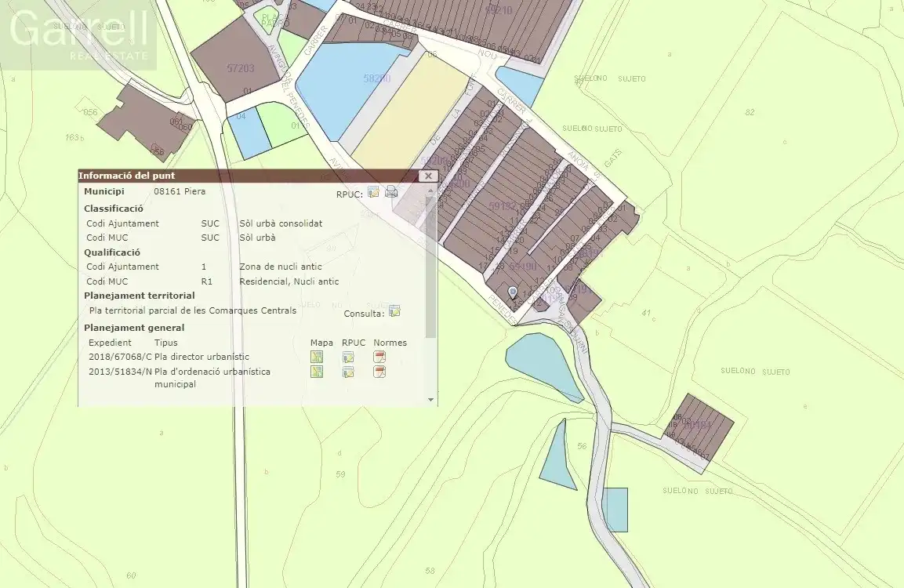Viewport: 904px width, 588px height.
Task: Click the Planejament territorial heading
Action: (x=140, y=296)
